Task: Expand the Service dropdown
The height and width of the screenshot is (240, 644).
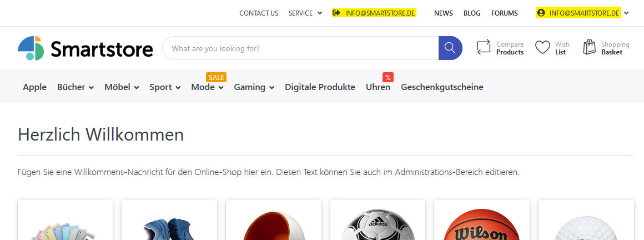Action: [305, 13]
